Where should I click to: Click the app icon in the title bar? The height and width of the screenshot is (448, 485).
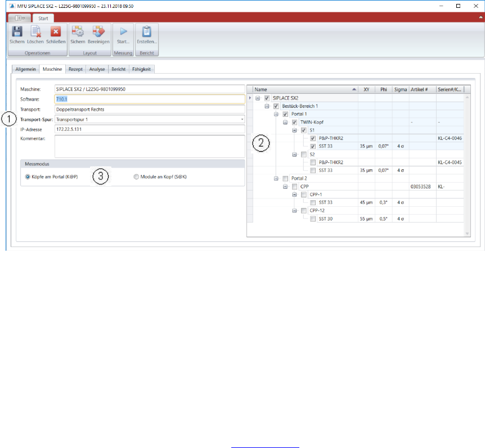12,6
